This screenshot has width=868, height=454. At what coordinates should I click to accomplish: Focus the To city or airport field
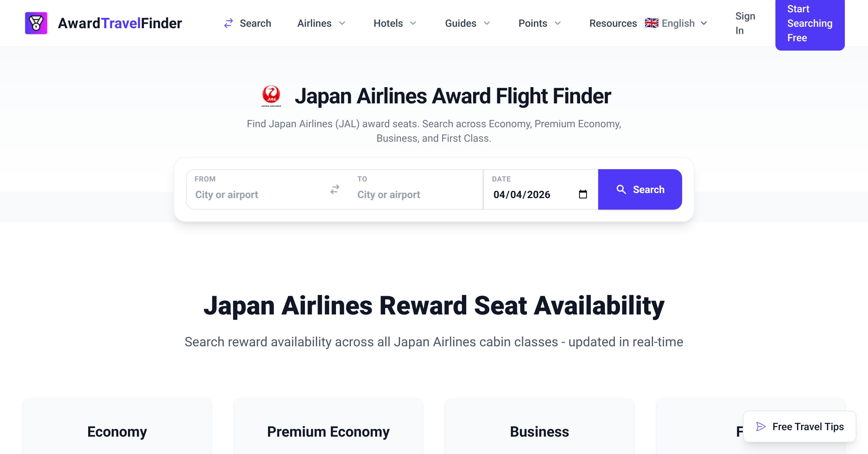[x=416, y=194]
